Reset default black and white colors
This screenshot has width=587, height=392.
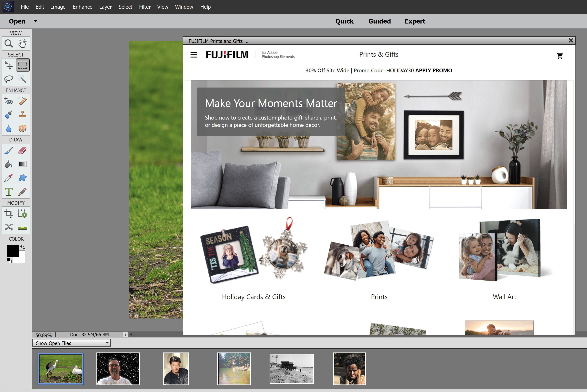point(9,261)
